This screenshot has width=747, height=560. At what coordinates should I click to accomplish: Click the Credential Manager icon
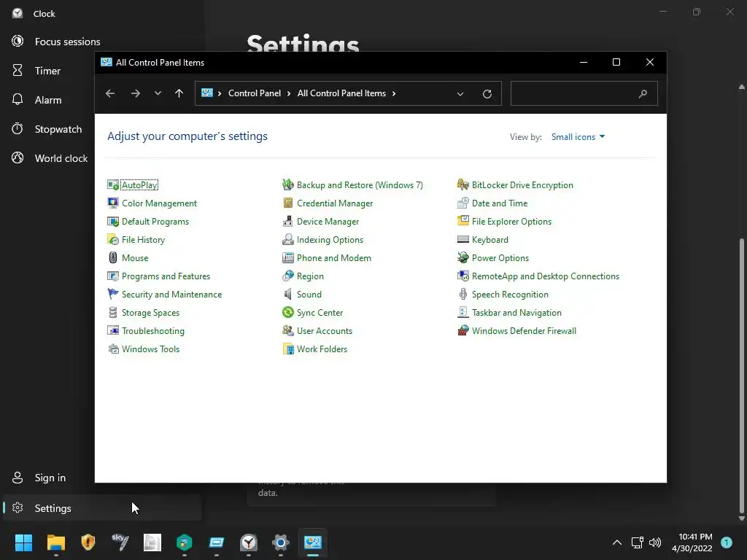(x=287, y=203)
